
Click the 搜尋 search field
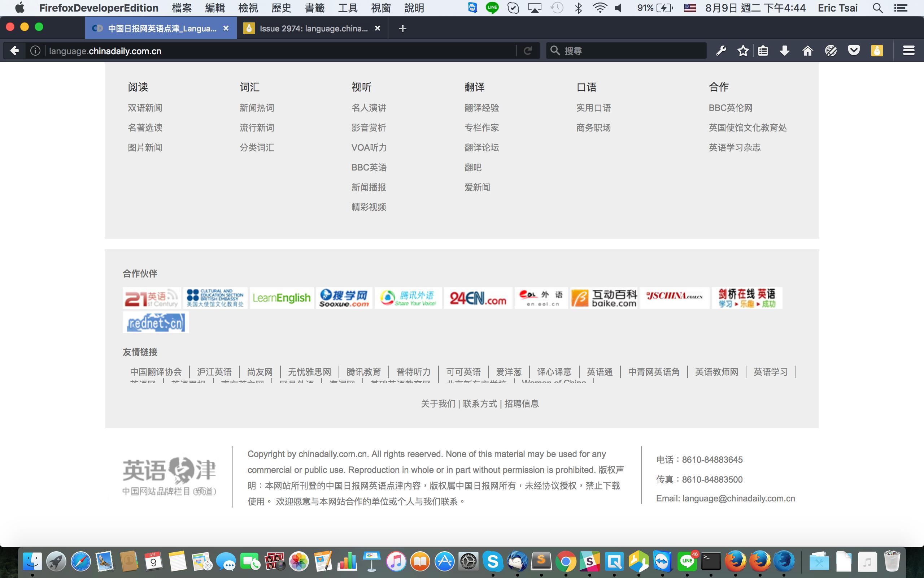coord(626,51)
